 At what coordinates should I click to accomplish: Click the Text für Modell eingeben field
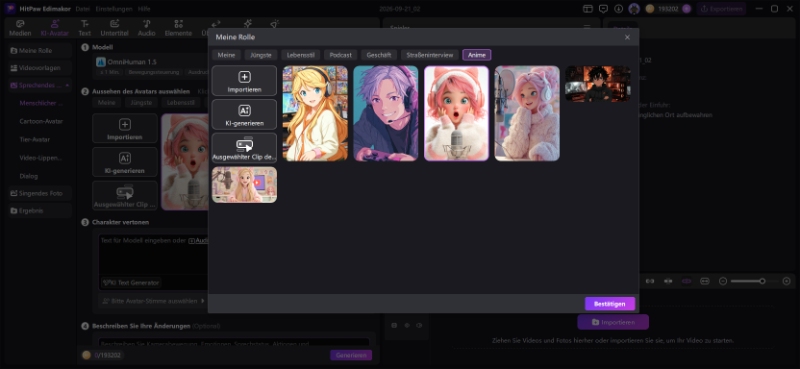coord(153,254)
